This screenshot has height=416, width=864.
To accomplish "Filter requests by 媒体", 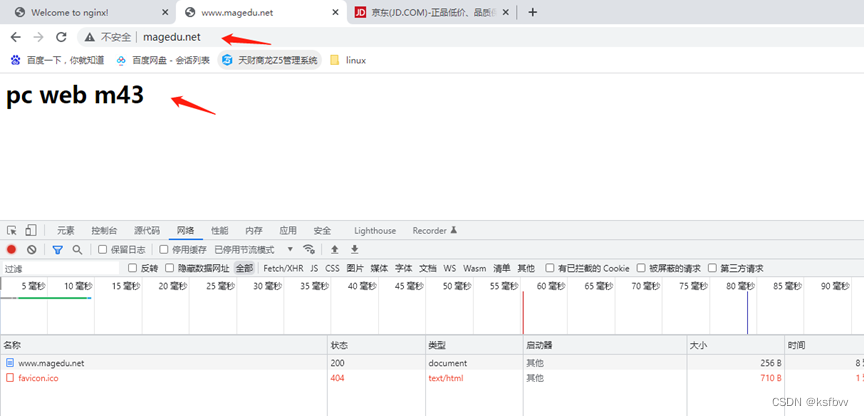I will [x=379, y=268].
